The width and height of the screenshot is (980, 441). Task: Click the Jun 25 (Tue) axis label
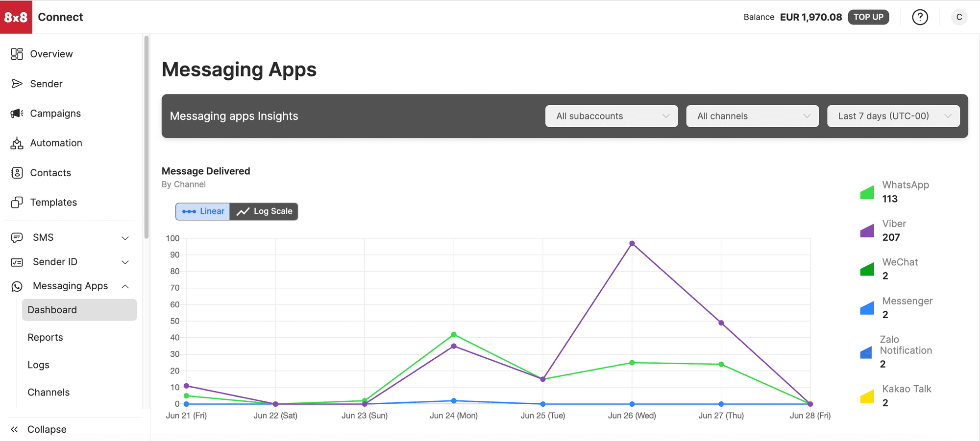(543, 416)
